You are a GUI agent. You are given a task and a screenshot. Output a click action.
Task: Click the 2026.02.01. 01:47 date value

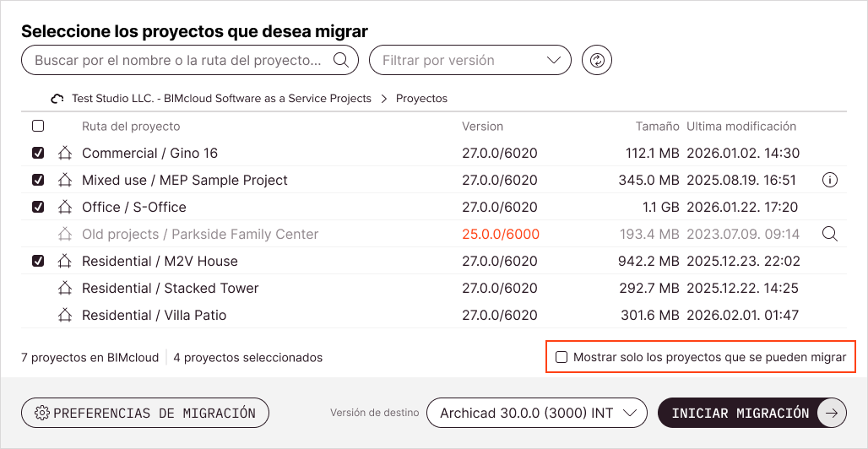743,316
